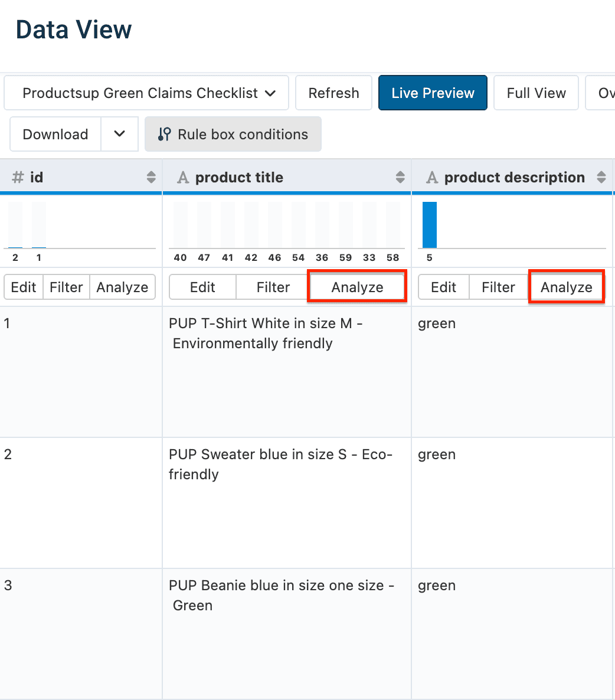Click the sort arrows on id column

click(151, 178)
